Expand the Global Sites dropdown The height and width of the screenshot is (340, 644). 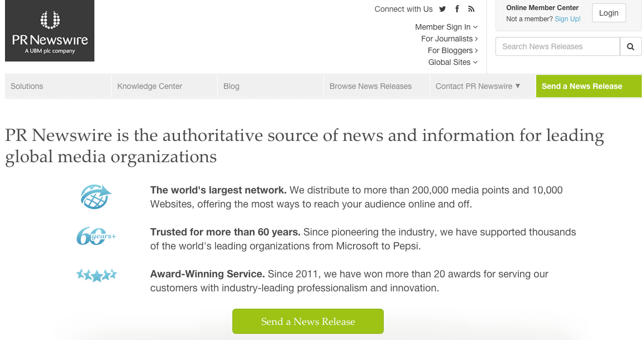452,62
